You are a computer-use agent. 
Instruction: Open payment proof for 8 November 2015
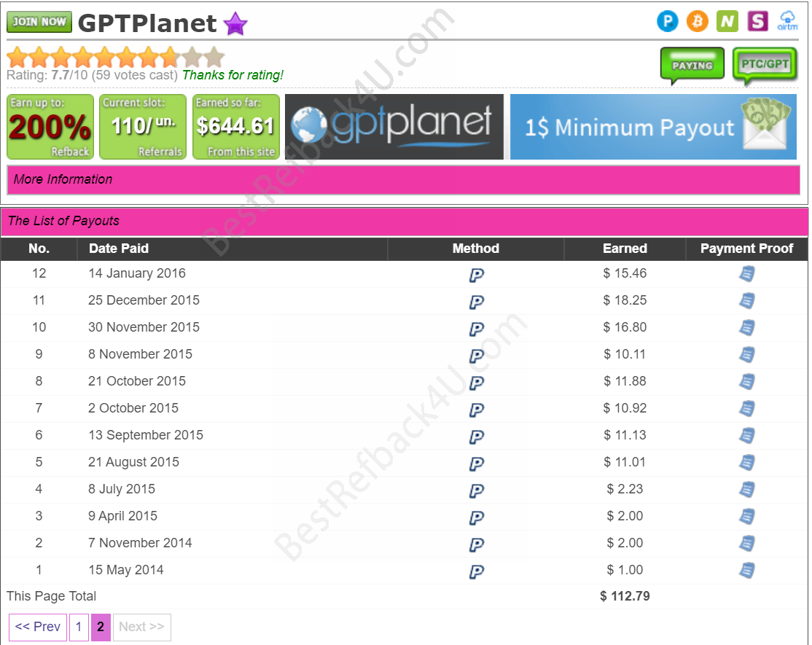tap(746, 355)
